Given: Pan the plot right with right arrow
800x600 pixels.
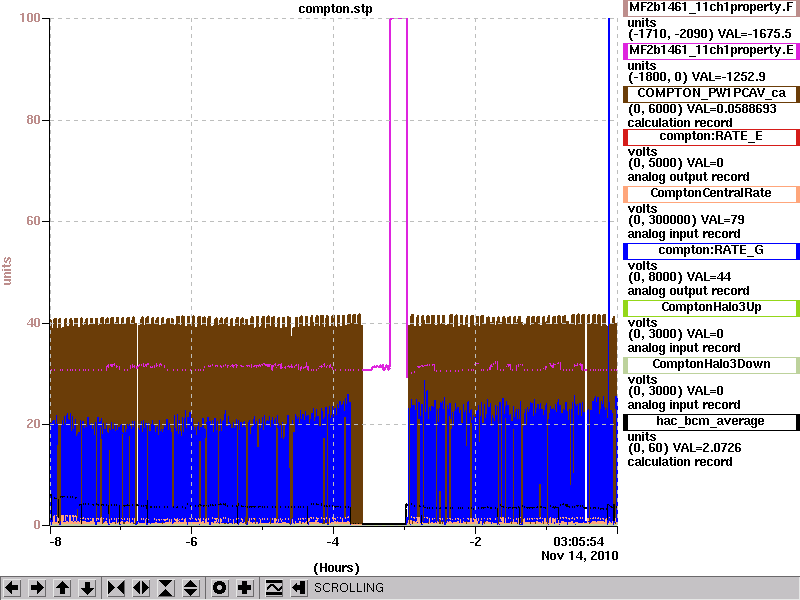Looking at the screenshot, I should 37,588.
